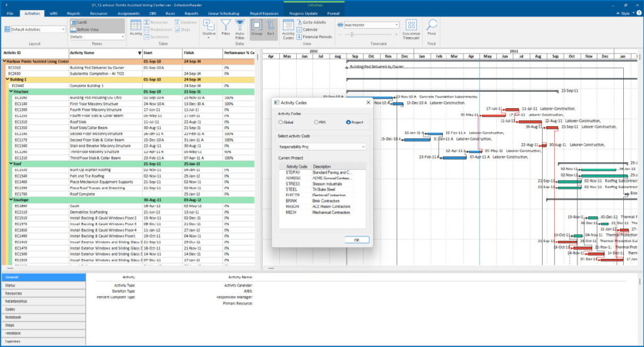Select Steps table option
This screenshot has height=347, width=644.
(x=183, y=30)
